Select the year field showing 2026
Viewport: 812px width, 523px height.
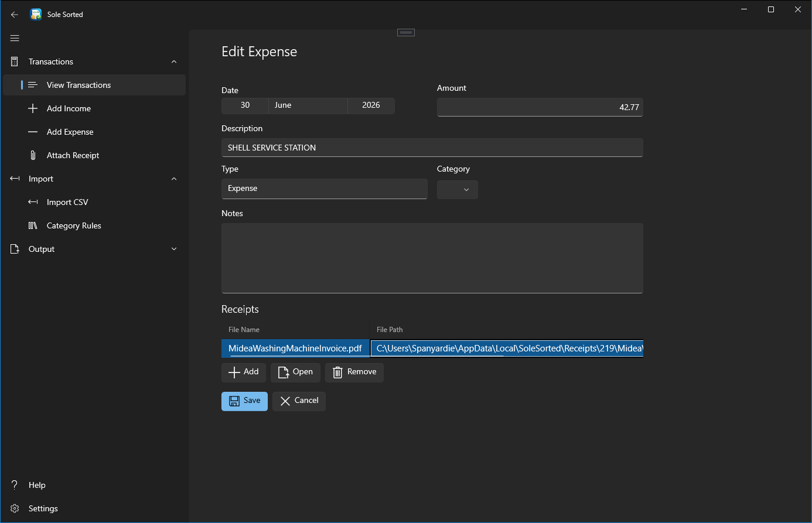[371, 105]
